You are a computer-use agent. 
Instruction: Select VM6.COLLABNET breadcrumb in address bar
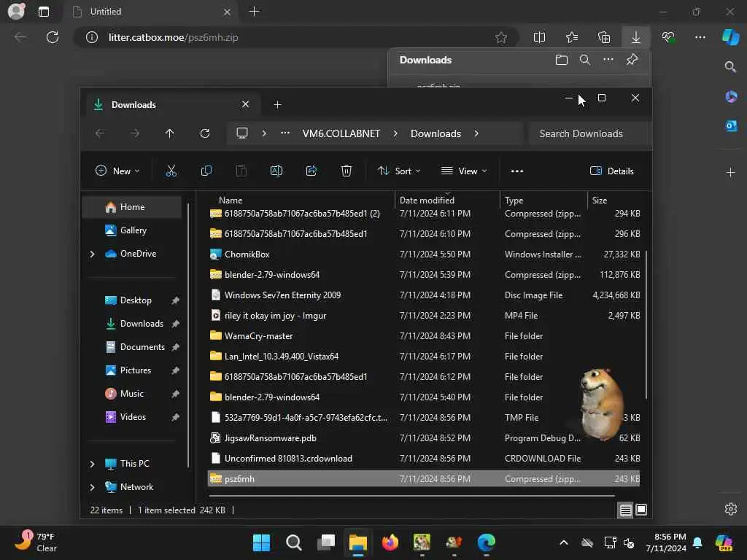tap(341, 134)
